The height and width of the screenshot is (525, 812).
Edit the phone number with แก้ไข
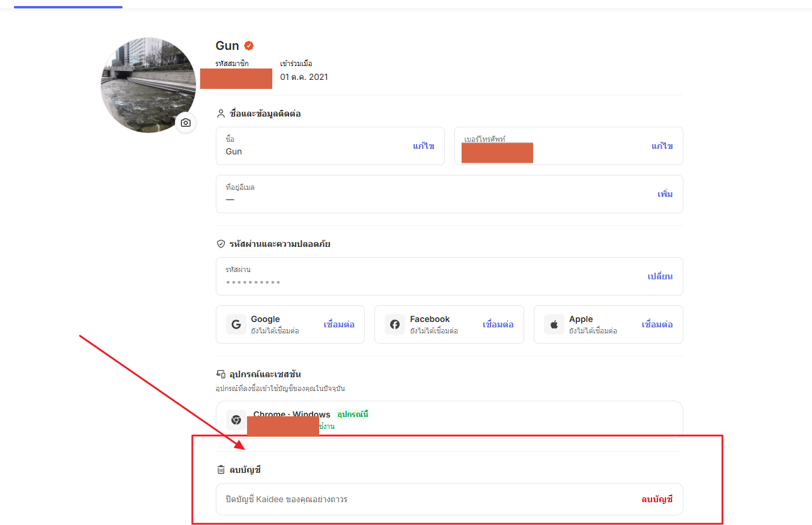point(662,146)
